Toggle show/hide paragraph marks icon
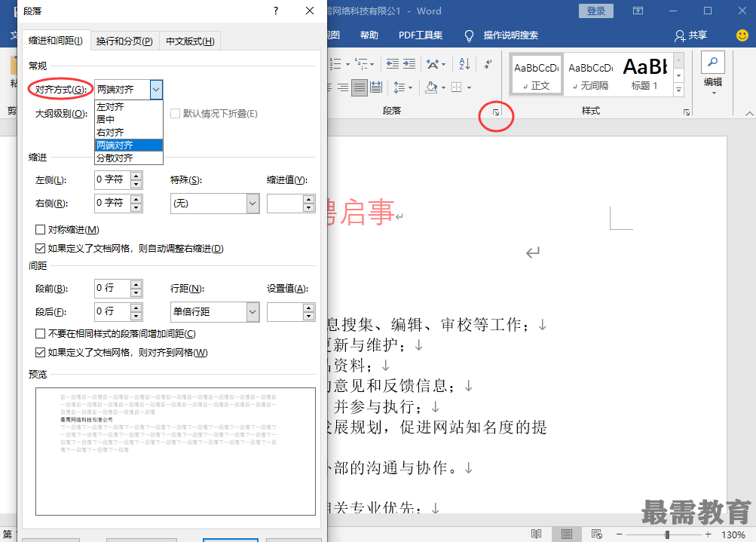This screenshot has width=756, height=542. click(488, 63)
